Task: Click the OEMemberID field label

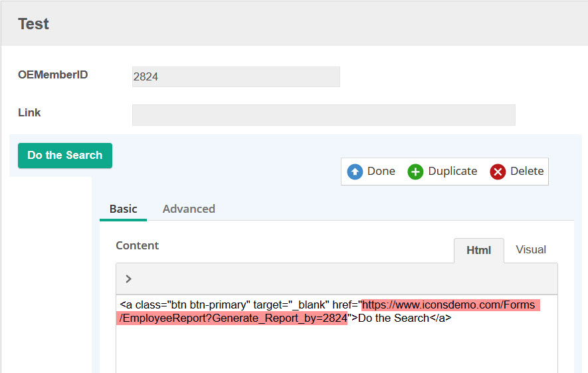Action: click(x=53, y=75)
